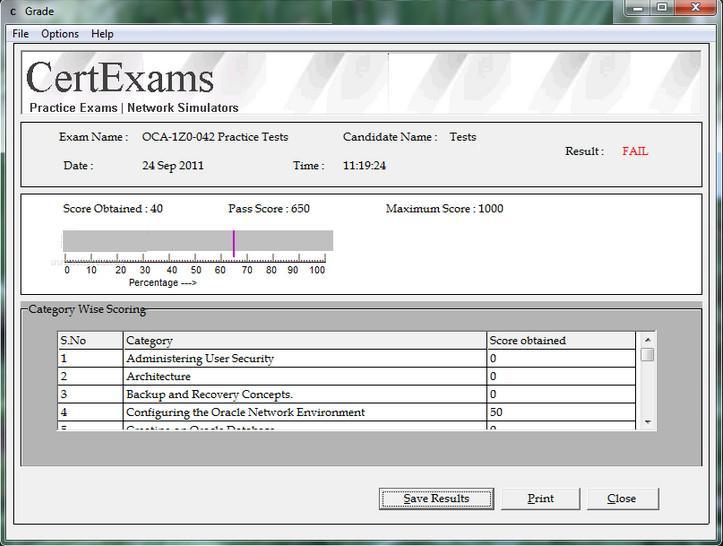Click the Save Results button
Viewport: 723px width, 546px height.
pos(436,499)
